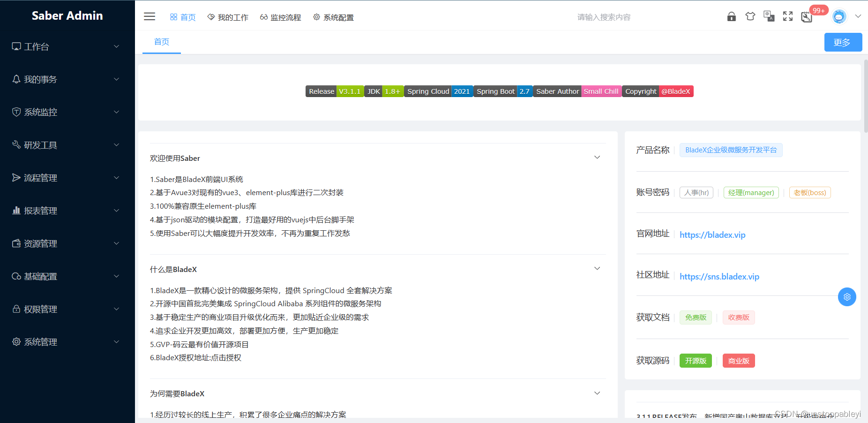Select the 我的工作 top menu item
This screenshot has height=423, width=868.
point(228,17)
